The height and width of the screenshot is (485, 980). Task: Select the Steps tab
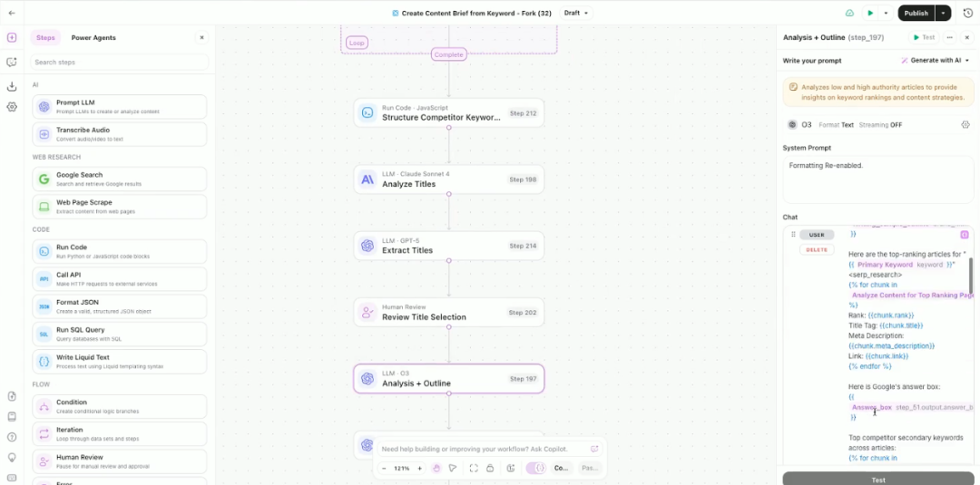point(45,37)
